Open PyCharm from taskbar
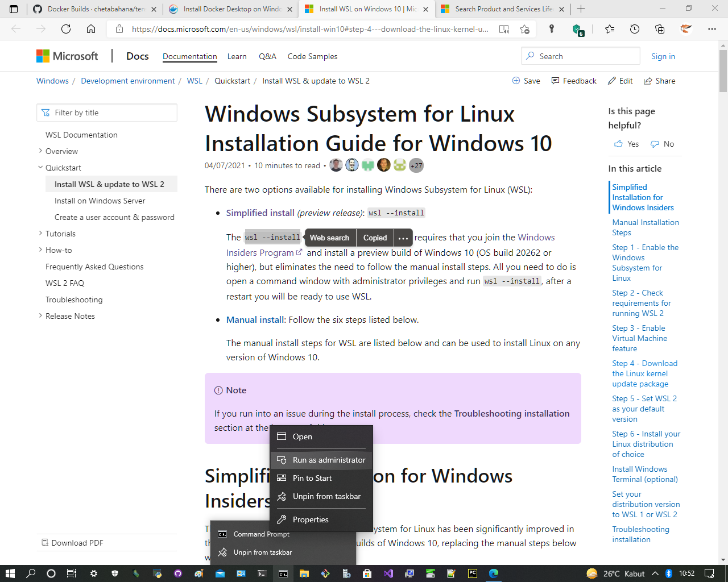Viewport: 728px width, 582px height. click(x=473, y=573)
